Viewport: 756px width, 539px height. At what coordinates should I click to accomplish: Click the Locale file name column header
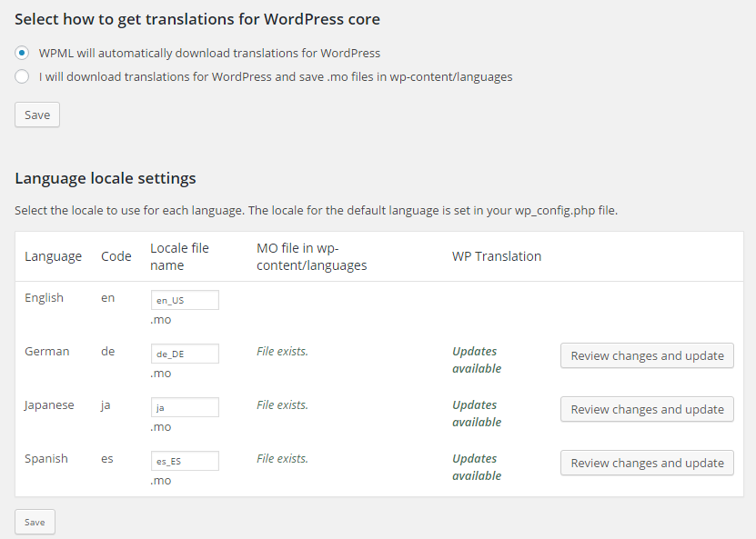(x=179, y=256)
